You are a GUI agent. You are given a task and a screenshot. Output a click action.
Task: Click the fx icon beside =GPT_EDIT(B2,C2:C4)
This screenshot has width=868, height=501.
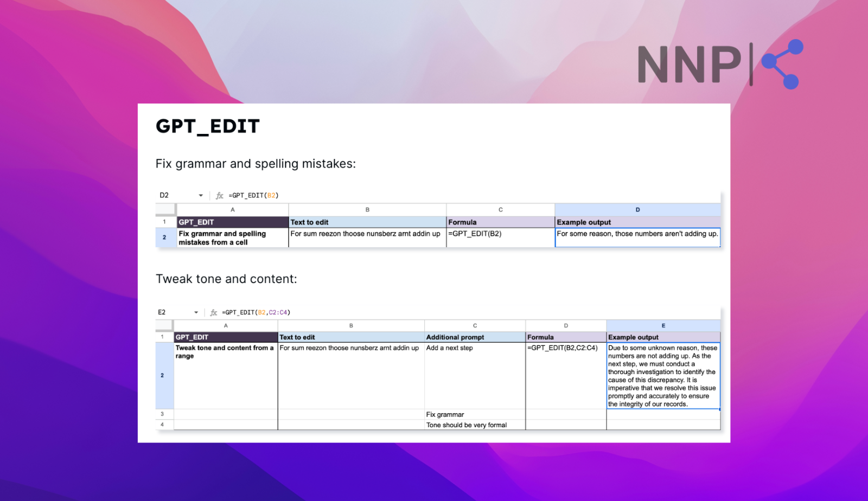coord(214,313)
